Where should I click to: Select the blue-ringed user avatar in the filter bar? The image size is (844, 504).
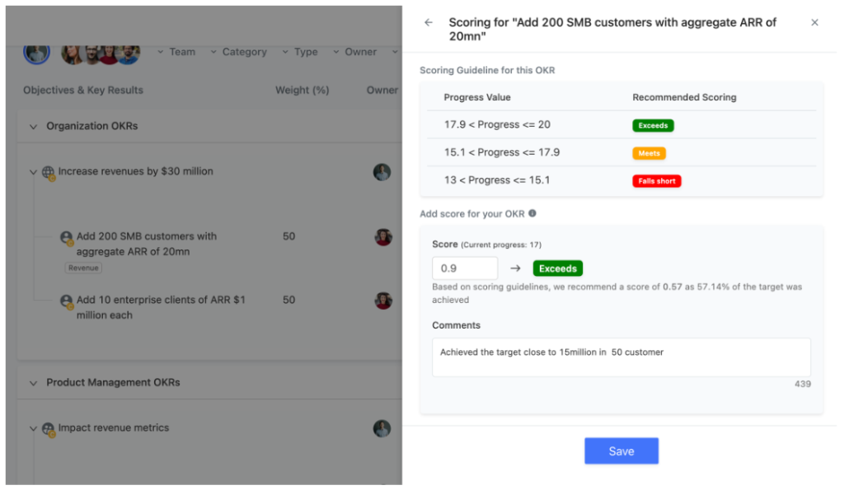click(x=36, y=52)
